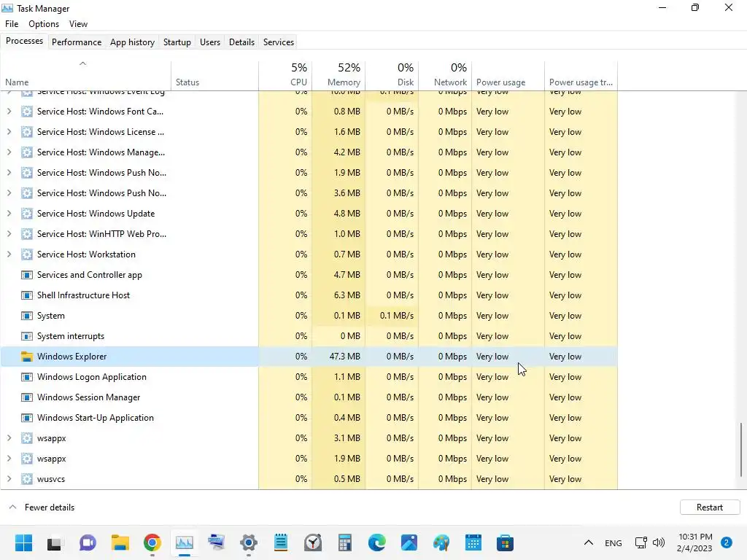Click the wusvcs gear icon
Image resolution: width=747 pixels, height=560 pixels.
[x=27, y=479]
